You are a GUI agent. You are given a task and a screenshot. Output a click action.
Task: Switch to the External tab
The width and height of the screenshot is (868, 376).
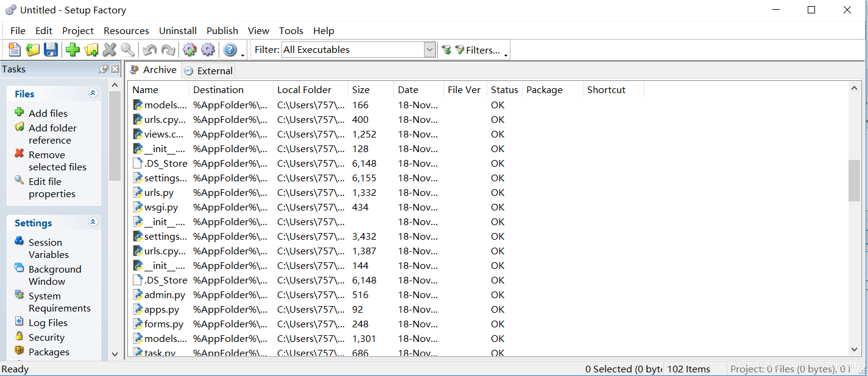[x=208, y=71]
